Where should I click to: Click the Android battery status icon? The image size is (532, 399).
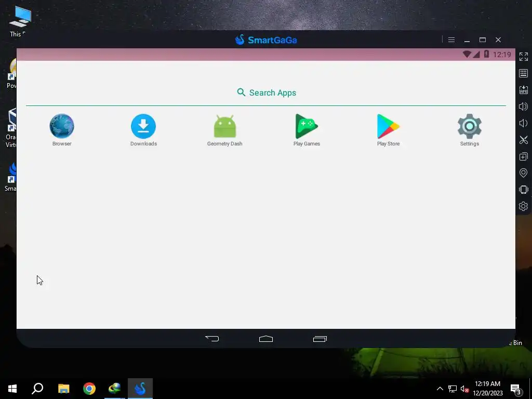pyautogui.click(x=486, y=54)
